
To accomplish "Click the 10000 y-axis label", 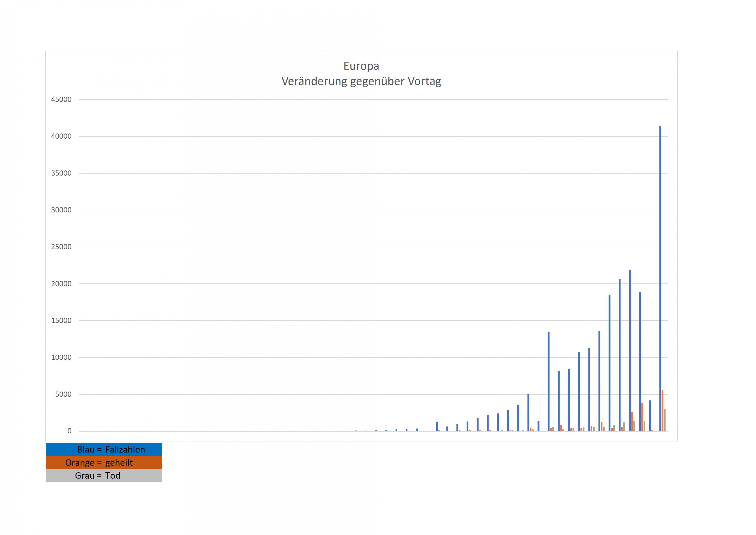I will 61,358.
